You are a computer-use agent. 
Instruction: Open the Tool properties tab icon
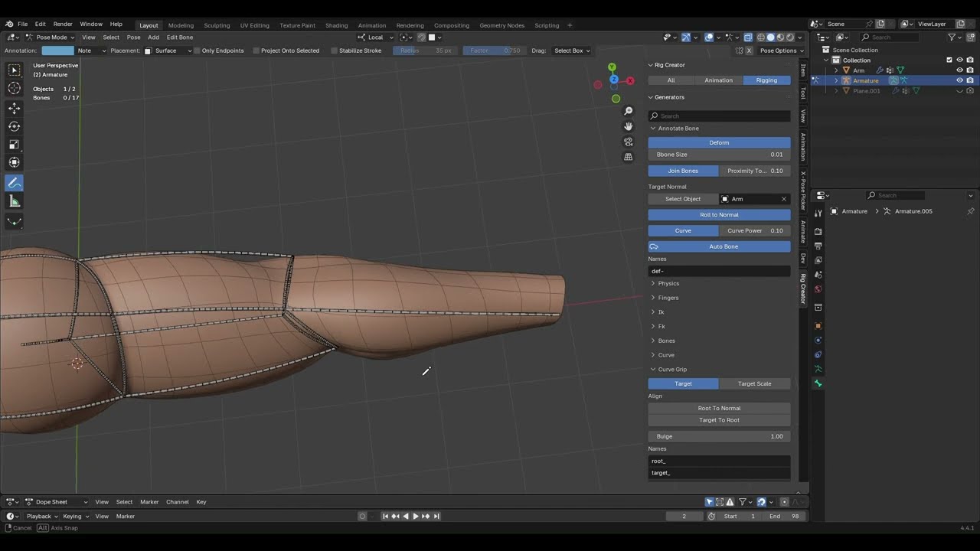coord(818,214)
